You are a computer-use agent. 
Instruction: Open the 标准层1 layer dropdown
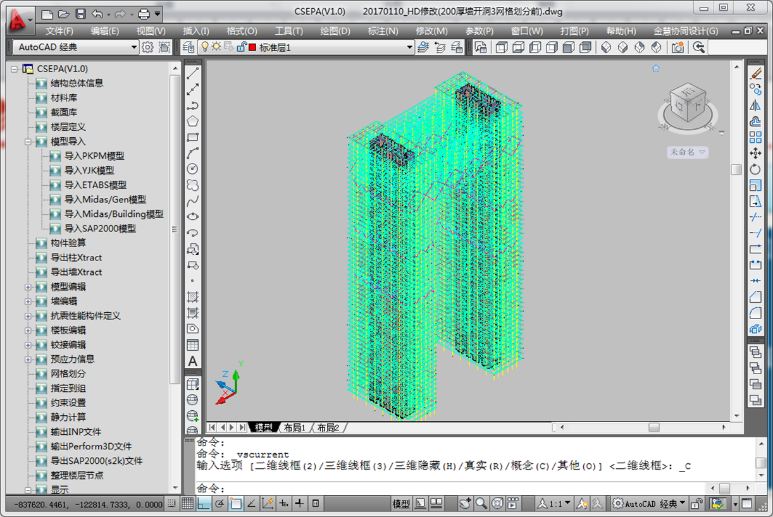coord(409,47)
